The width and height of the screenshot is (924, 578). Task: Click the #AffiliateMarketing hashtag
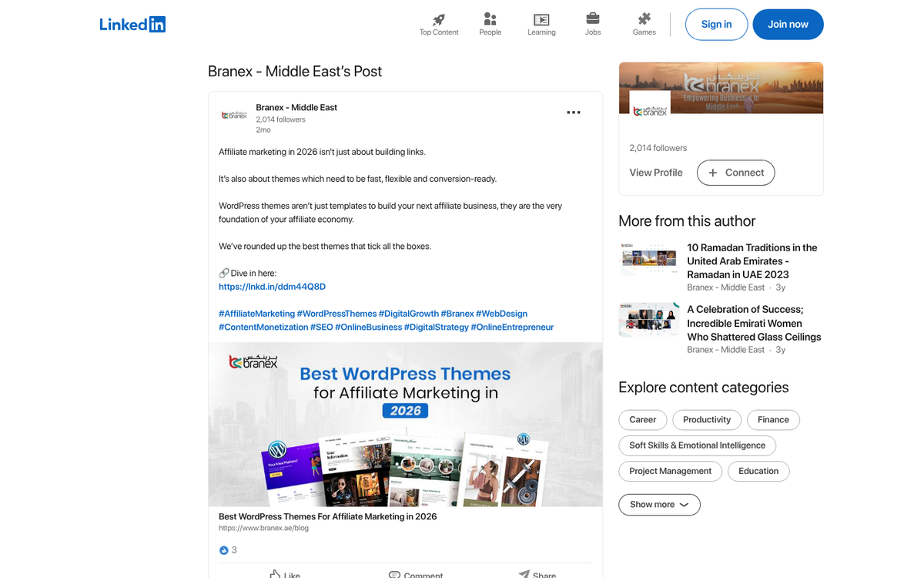(256, 313)
